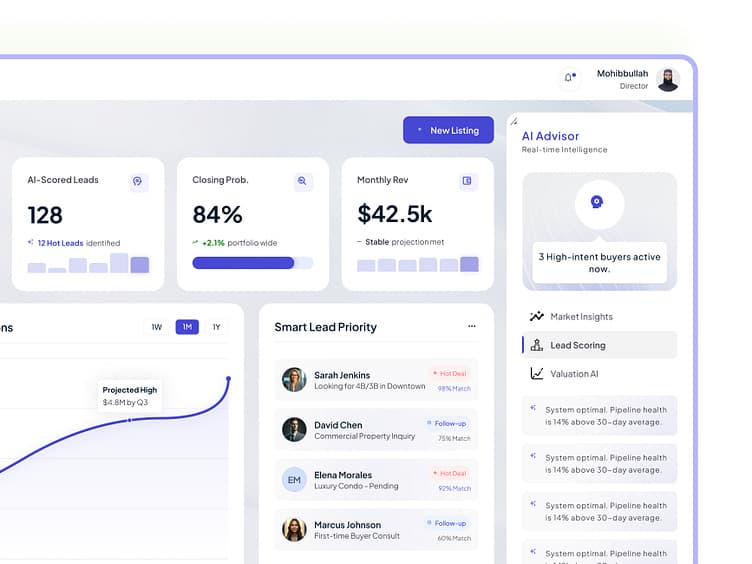Click the Valuation AI chart icon
The width and height of the screenshot is (752, 564).
click(537, 373)
